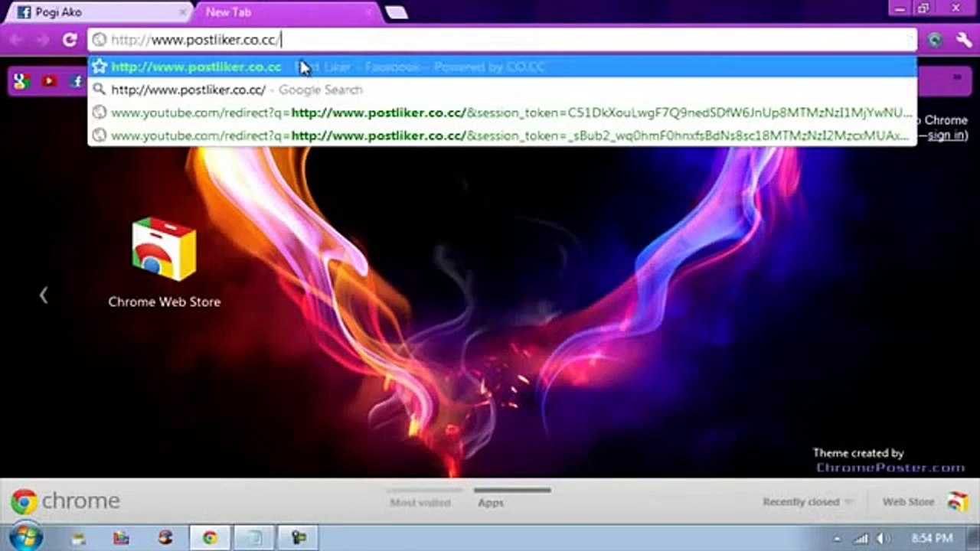Go back with the browser back arrow

(x=17, y=39)
